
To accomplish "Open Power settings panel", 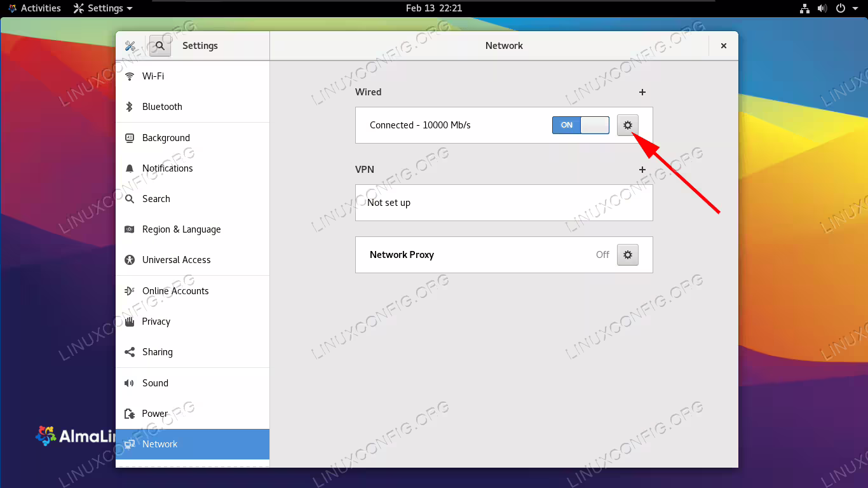I will (x=193, y=414).
